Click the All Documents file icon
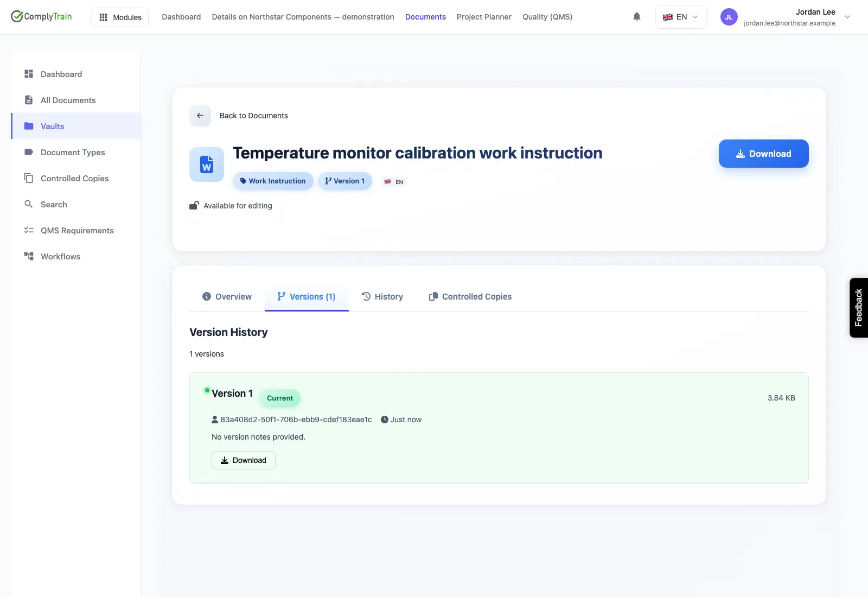 (29, 100)
